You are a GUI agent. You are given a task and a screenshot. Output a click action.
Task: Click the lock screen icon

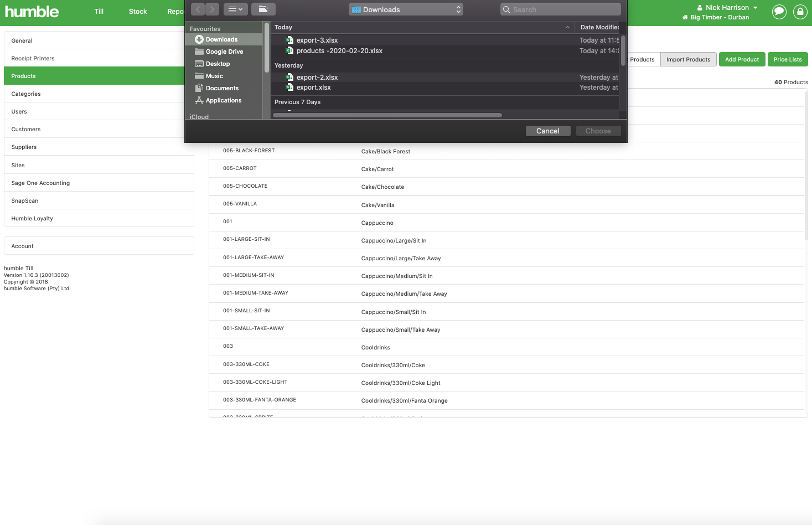[x=800, y=12]
